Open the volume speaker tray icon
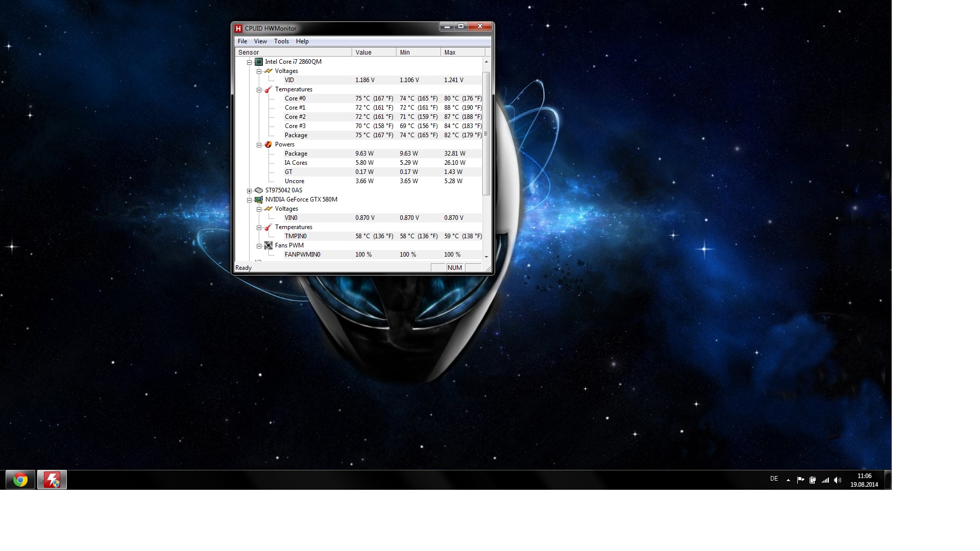Screen dimensions: 980x551 coord(838,480)
